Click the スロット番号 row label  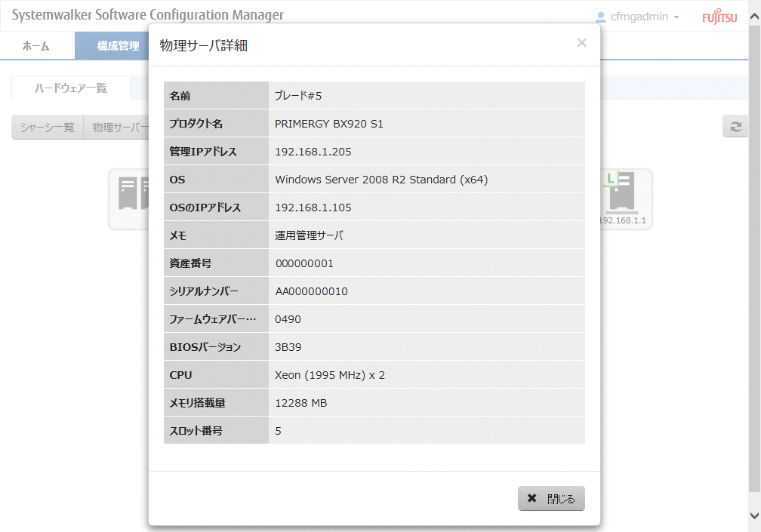(x=196, y=431)
